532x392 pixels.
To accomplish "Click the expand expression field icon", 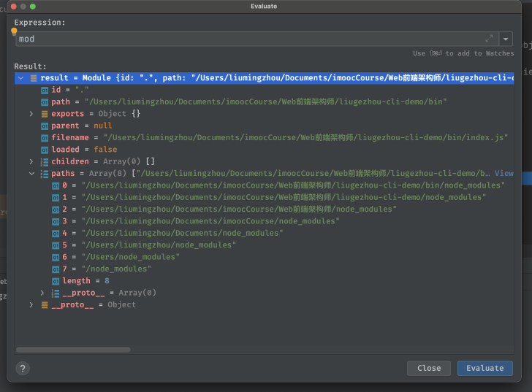I will click(489, 39).
